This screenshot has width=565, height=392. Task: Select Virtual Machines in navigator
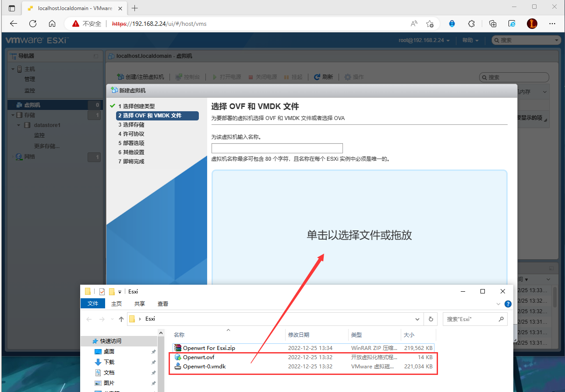click(54, 105)
